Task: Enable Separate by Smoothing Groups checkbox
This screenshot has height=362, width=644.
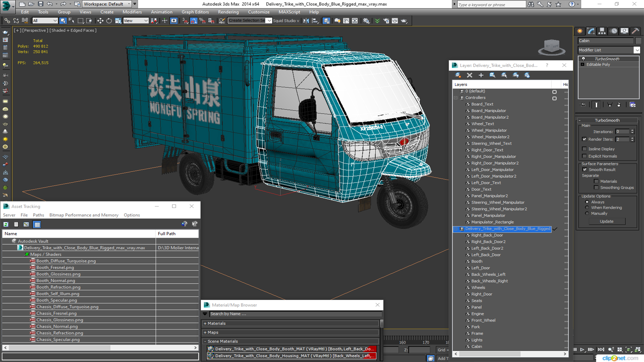Action: tap(596, 188)
